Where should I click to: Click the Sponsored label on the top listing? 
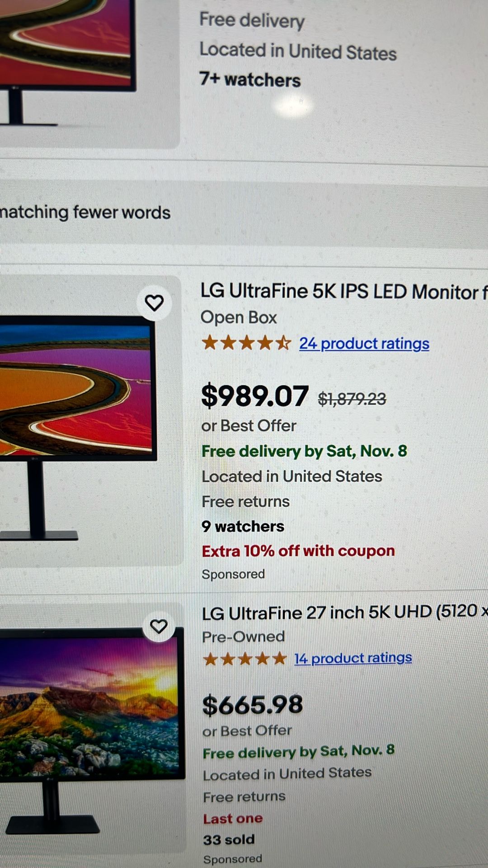pyautogui.click(x=234, y=574)
